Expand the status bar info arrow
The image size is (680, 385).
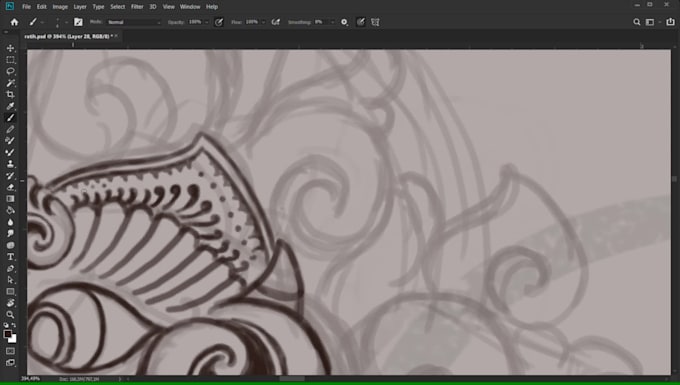120,379
